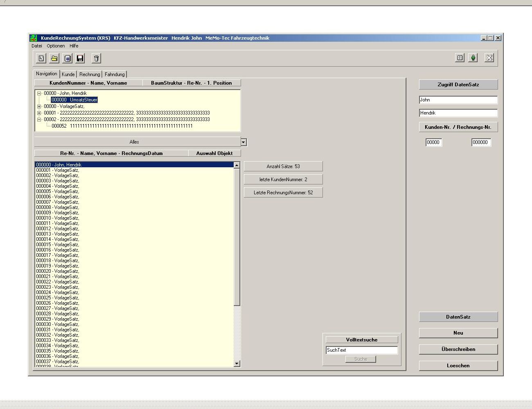Click the Neu button
532x409 pixels.
pyautogui.click(x=458, y=333)
